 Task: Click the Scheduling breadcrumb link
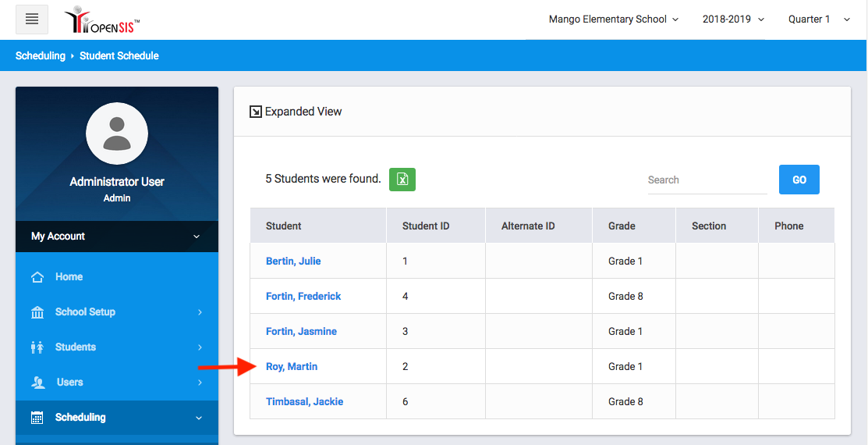coord(41,56)
